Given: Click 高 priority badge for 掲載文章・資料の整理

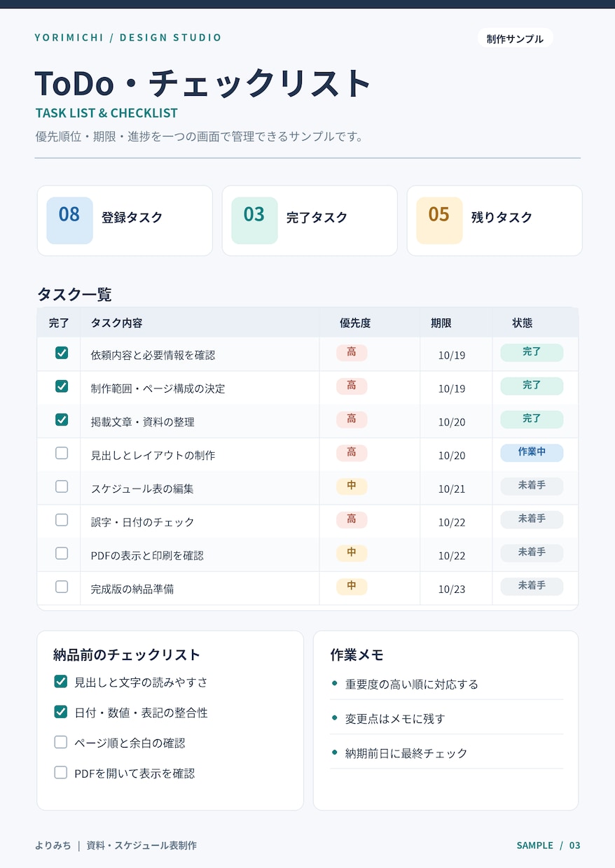Looking at the screenshot, I should coord(352,419).
